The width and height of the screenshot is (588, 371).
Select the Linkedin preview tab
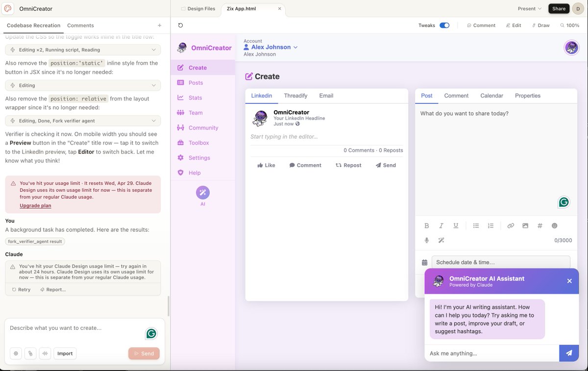[262, 96]
